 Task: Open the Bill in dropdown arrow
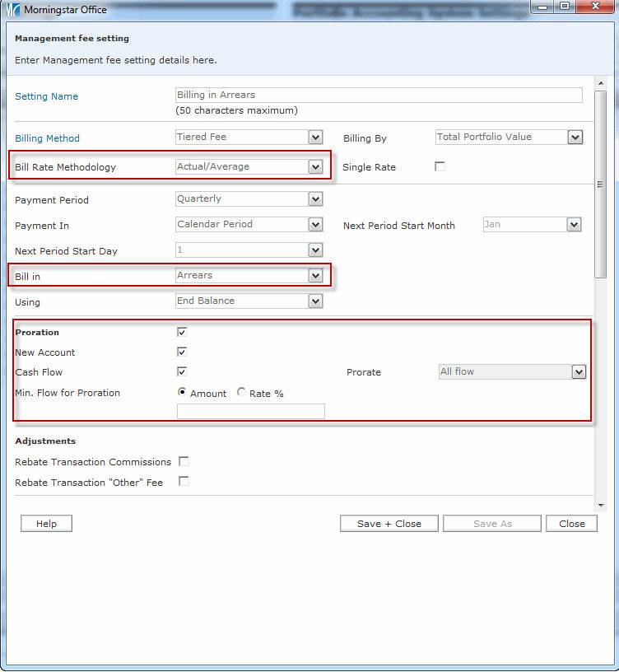pyautogui.click(x=315, y=276)
